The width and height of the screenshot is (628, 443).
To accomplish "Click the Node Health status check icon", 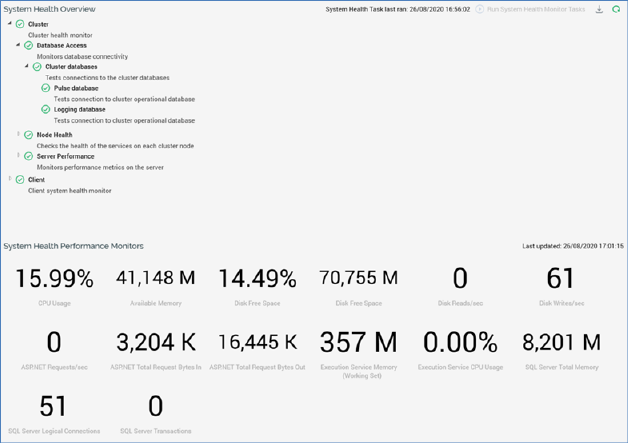I will [28, 135].
